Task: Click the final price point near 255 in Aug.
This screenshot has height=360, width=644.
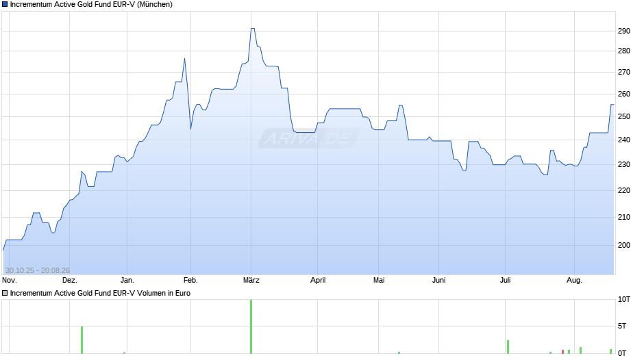Action: [x=612, y=105]
